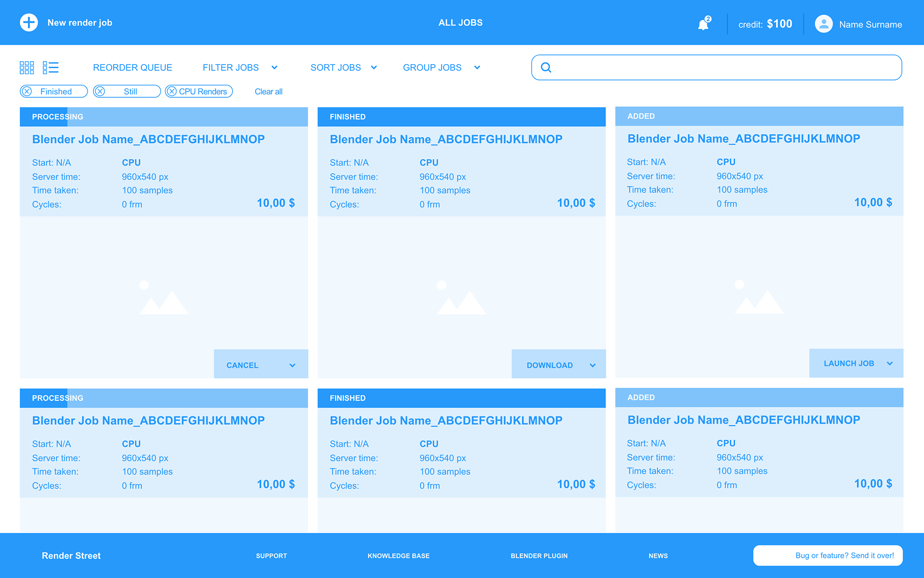924x578 pixels.
Task: Click the Render Street footer logo
Action: (71, 556)
